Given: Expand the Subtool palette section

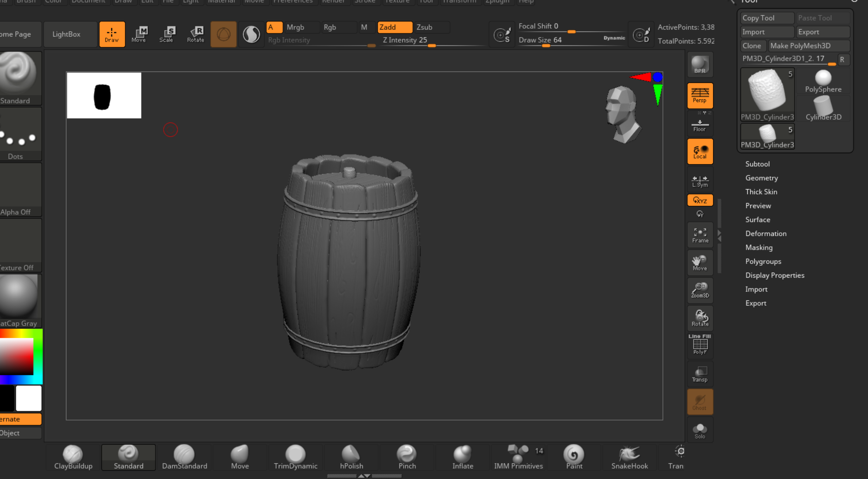Looking at the screenshot, I should click(x=757, y=164).
